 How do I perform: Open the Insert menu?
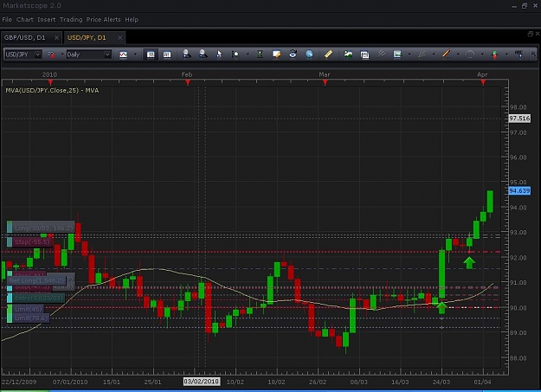click(x=46, y=20)
